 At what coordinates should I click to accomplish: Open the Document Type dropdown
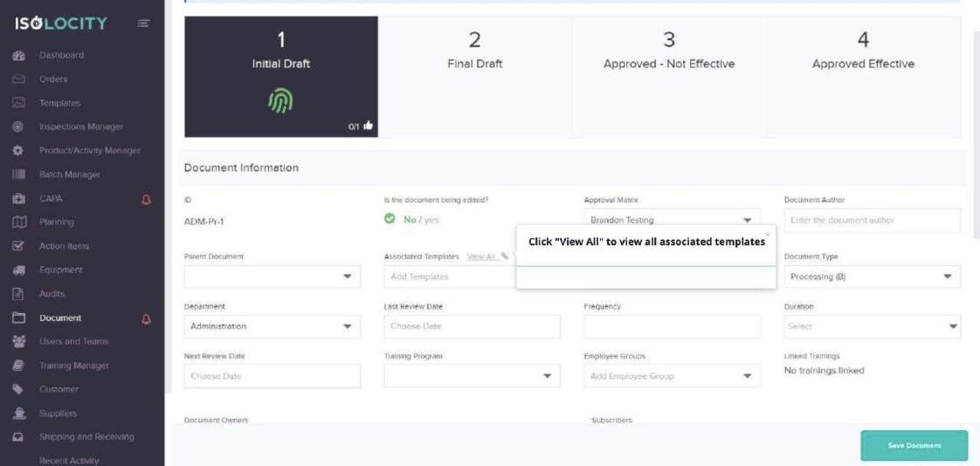click(873, 276)
